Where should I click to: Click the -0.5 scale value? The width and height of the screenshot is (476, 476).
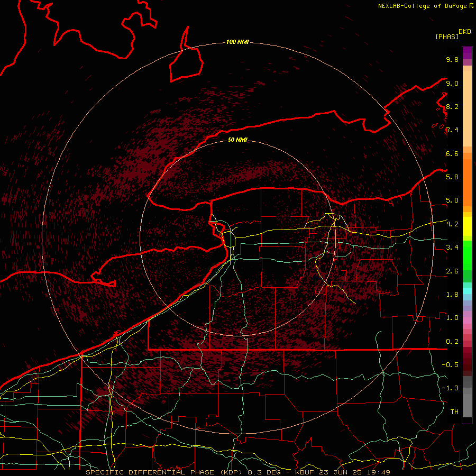(x=450, y=365)
